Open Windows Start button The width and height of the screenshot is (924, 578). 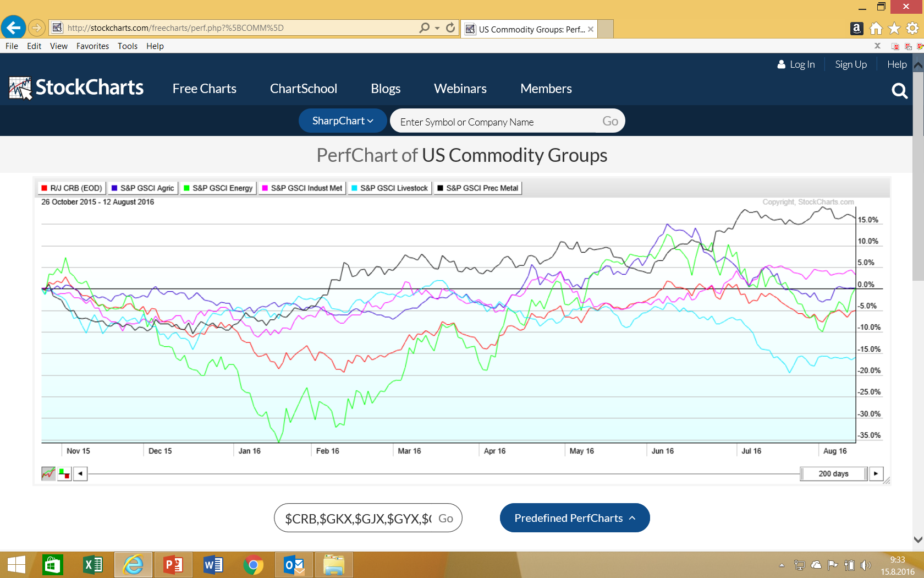[16, 565]
